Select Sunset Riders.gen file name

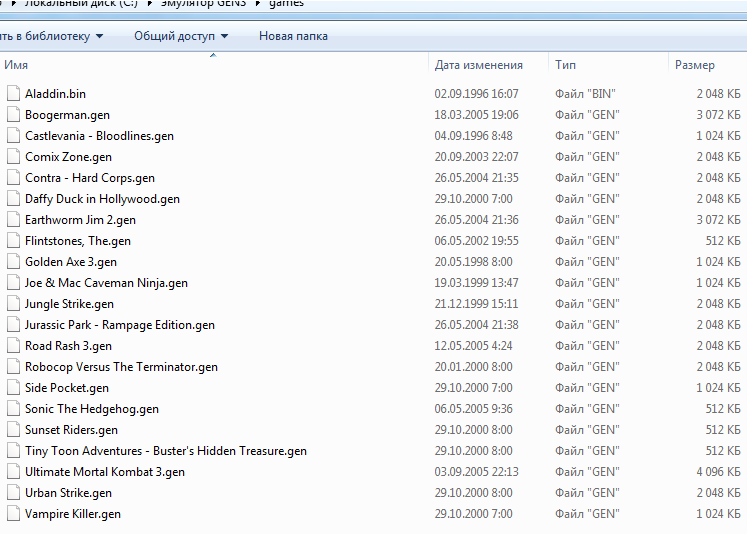71,430
